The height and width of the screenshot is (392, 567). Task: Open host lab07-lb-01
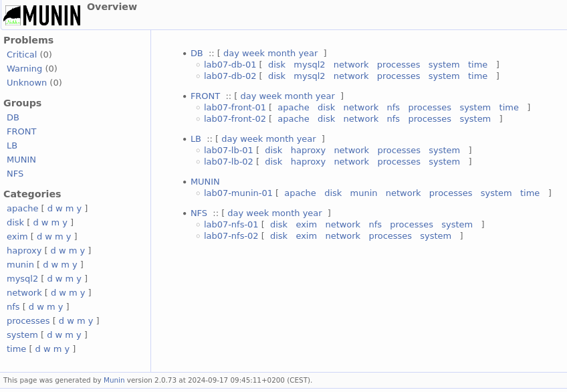pyautogui.click(x=229, y=151)
